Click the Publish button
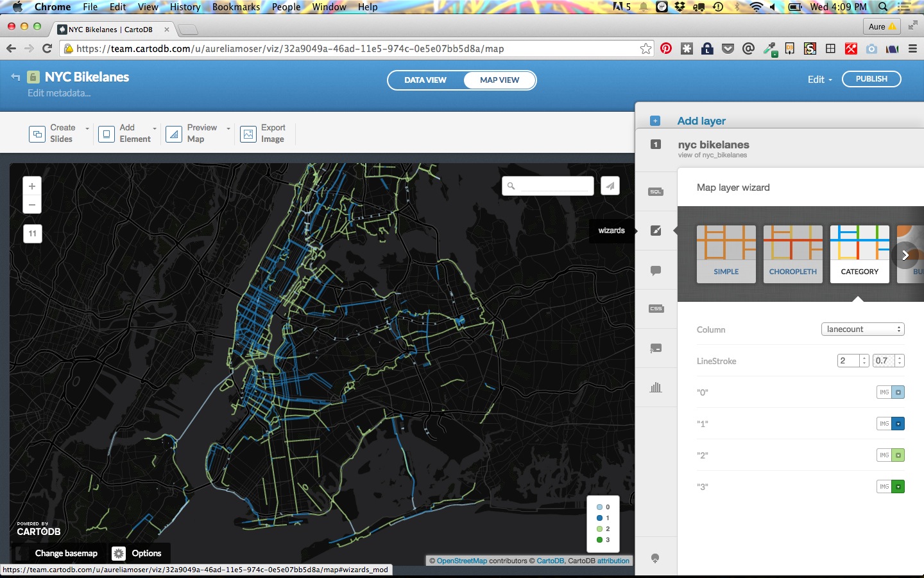Image resolution: width=924 pixels, height=578 pixels. coord(871,79)
